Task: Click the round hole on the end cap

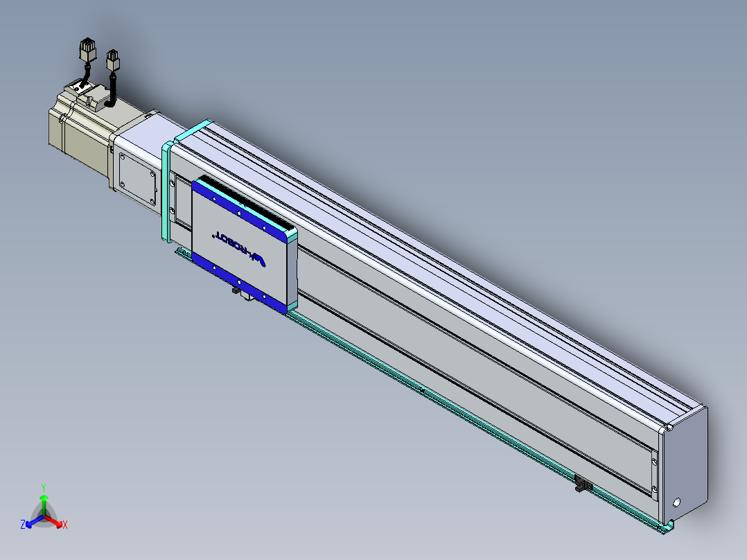Action: 676,502
